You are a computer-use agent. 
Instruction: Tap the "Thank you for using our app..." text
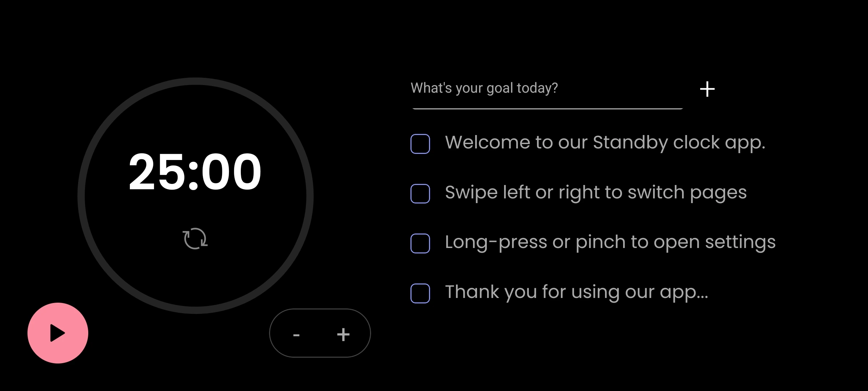point(576,292)
